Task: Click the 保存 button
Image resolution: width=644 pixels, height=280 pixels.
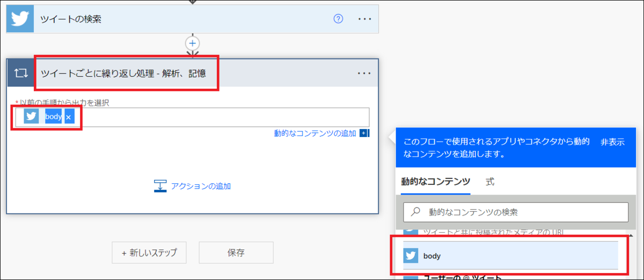Action: 236,252
